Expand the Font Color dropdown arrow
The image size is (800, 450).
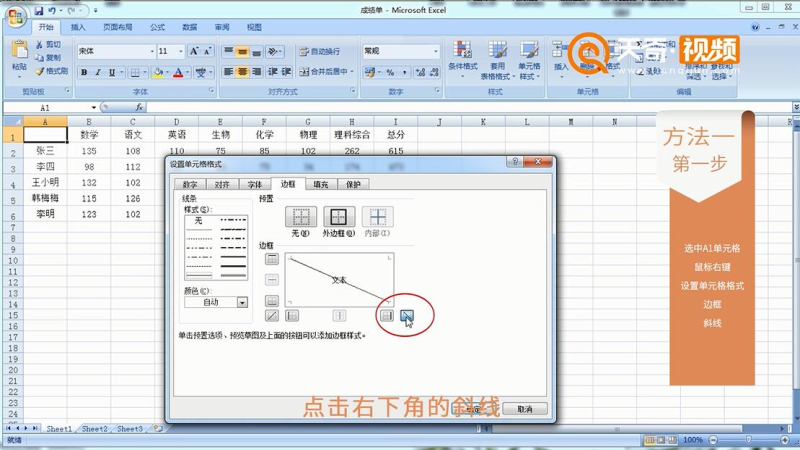point(187,72)
